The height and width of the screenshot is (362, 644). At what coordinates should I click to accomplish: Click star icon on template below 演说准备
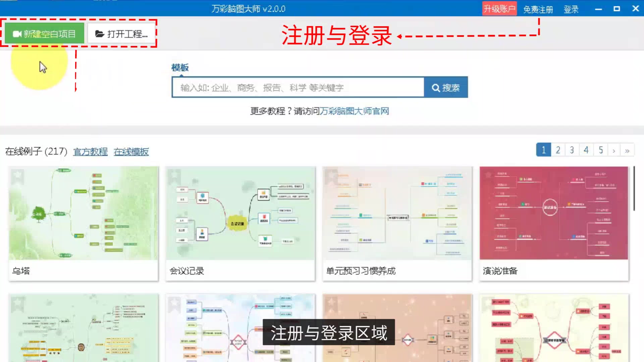point(488,303)
